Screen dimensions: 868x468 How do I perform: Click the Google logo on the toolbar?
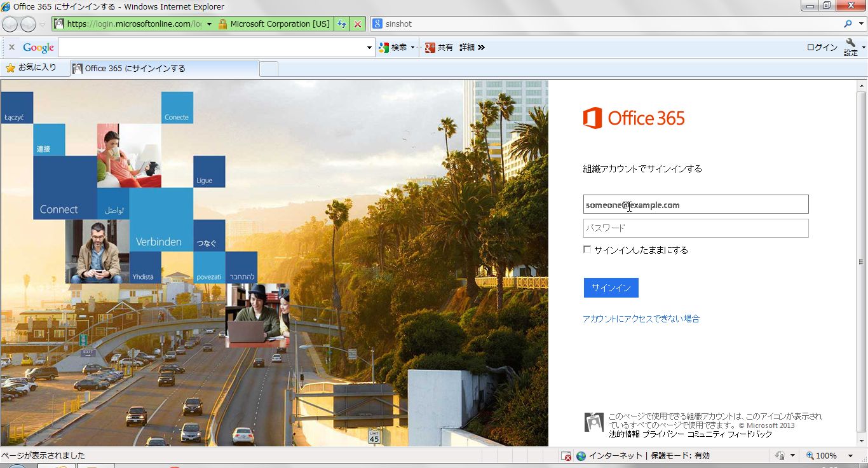39,47
